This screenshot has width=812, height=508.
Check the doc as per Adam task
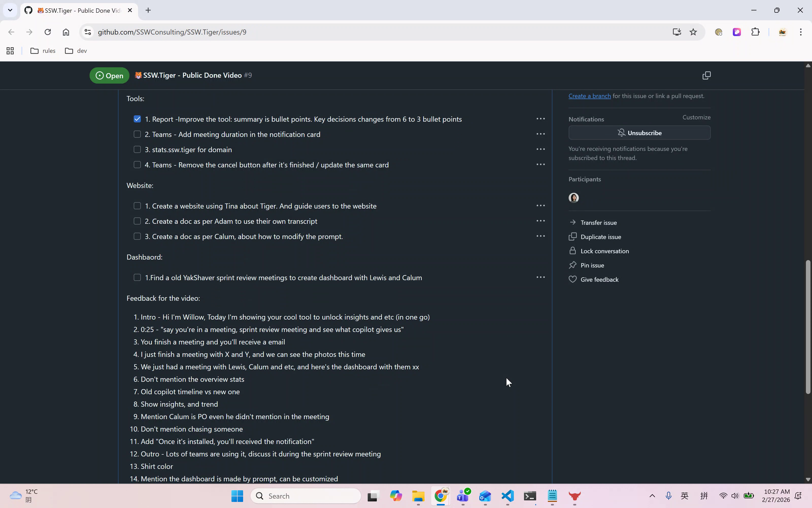click(x=137, y=221)
